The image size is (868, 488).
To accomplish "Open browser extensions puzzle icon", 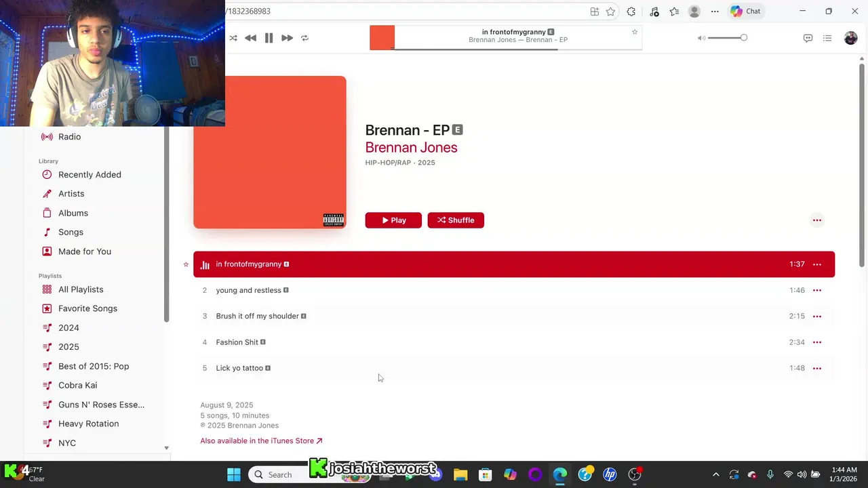I will (631, 12).
